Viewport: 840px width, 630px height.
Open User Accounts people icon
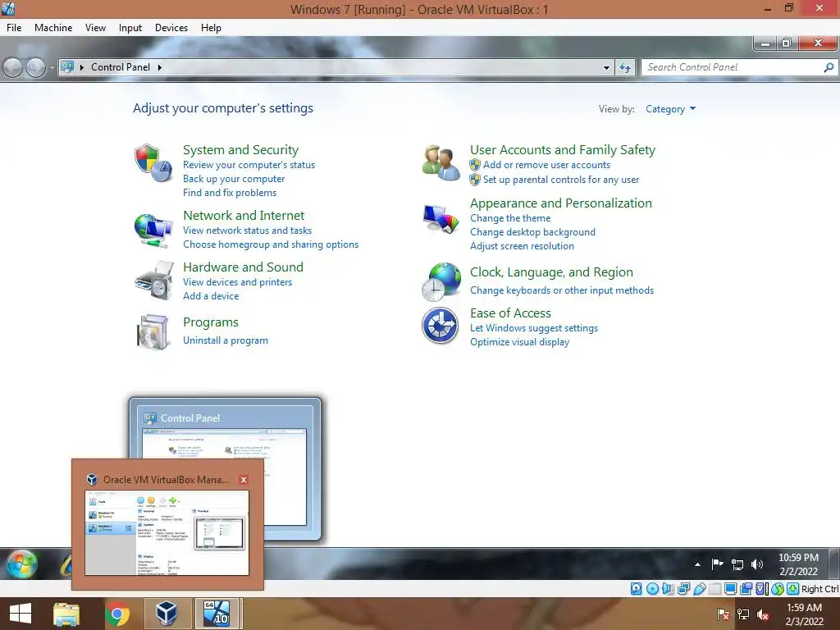[x=441, y=163]
